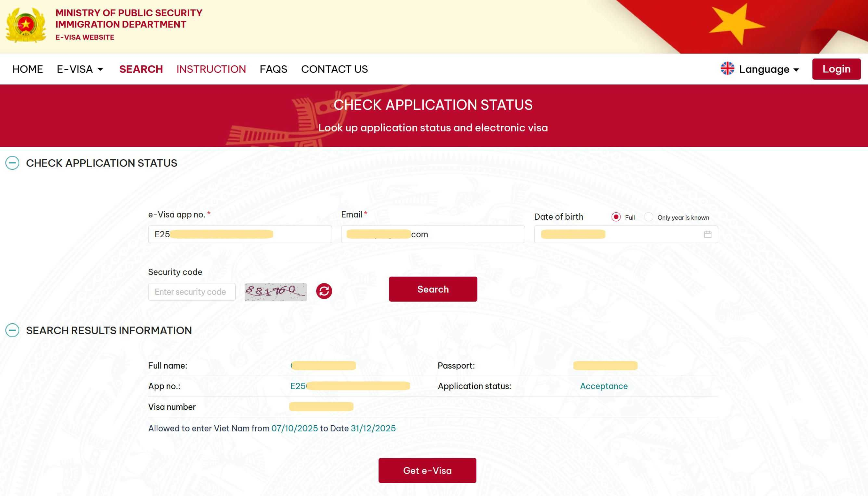Viewport: 868px width, 496px height.
Task: Open the E-VISA dropdown menu
Action: click(x=80, y=69)
